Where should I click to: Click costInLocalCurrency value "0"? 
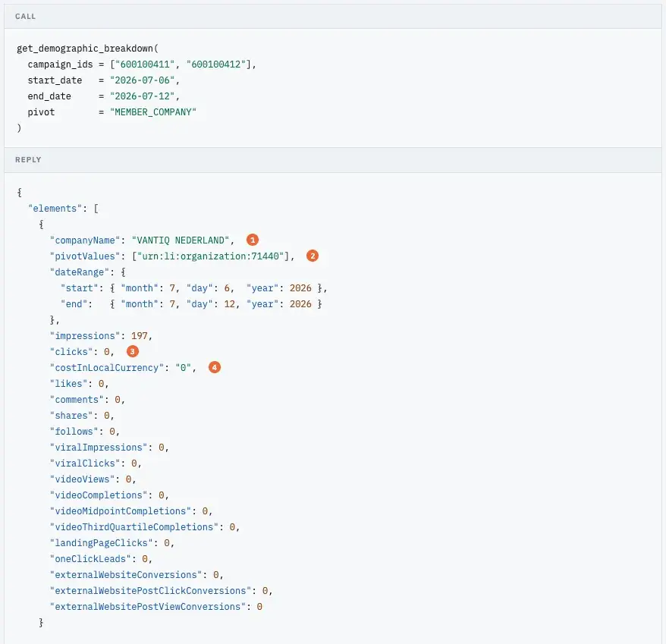click(x=183, y=368)
